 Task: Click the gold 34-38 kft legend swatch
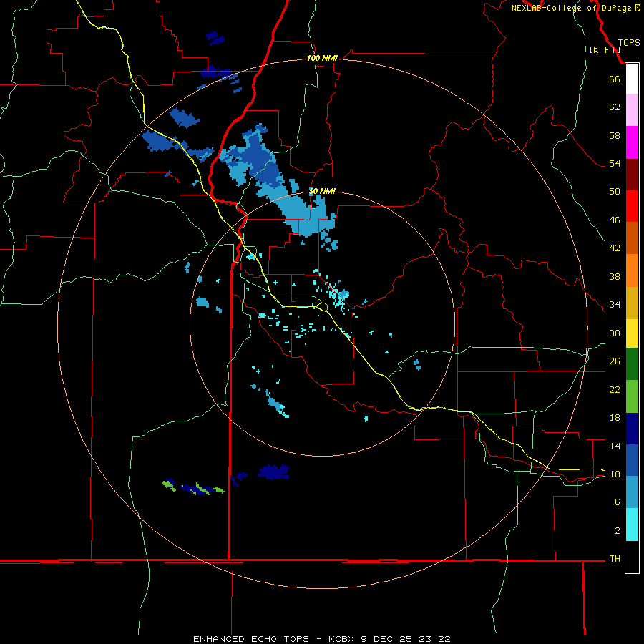632,303
